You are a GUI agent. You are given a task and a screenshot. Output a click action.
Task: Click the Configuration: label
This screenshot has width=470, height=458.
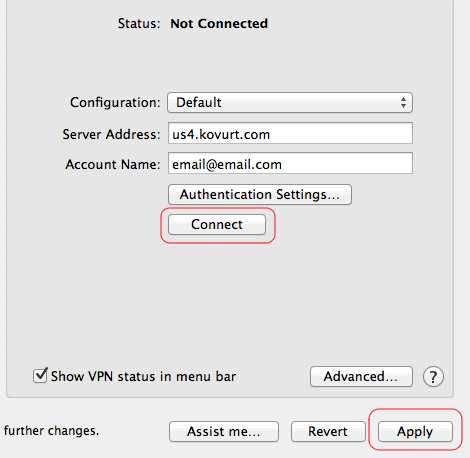click(115, 103)
